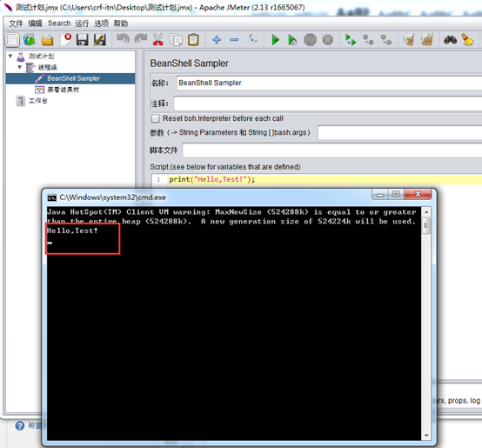Click the Paste clipboard icon

tap(193, 40)
